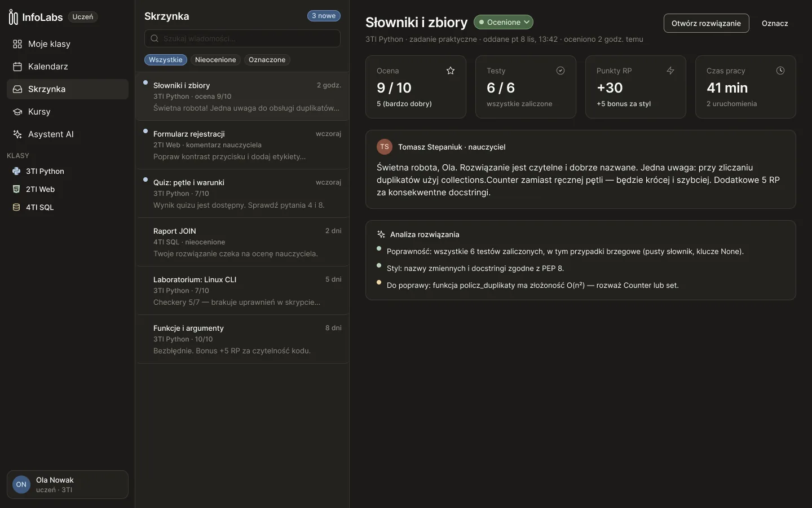Click the checkmark icon in Testy card
The height and width of the screenshot is (508, 812).
click(561, 71)
